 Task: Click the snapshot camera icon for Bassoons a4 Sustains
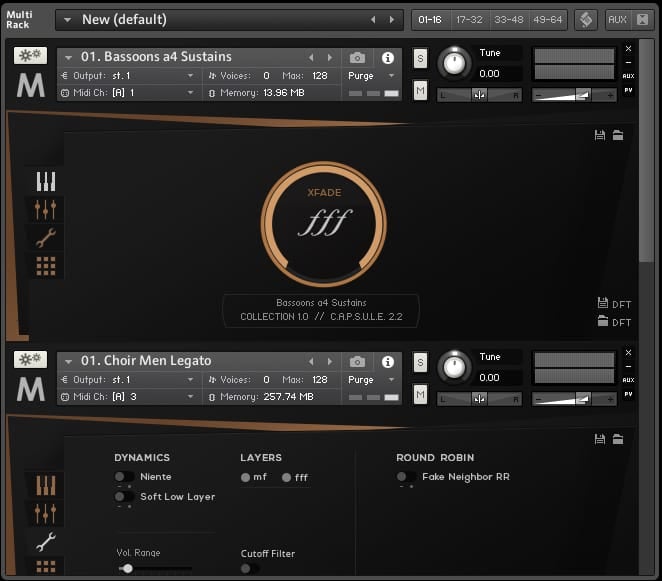coord(357,57)
